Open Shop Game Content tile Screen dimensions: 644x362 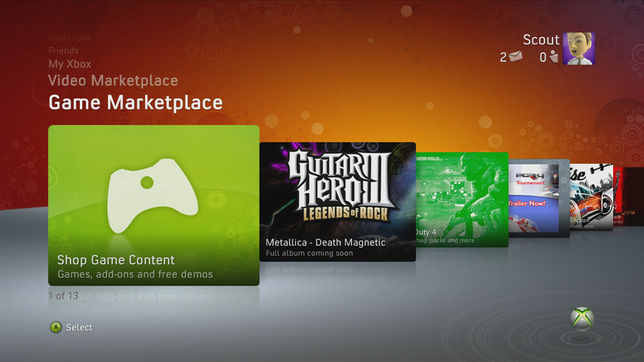point(153,206)
